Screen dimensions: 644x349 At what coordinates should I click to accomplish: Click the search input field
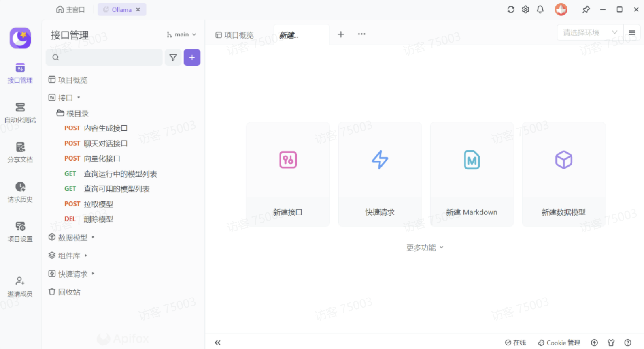(x=104, y=58)
